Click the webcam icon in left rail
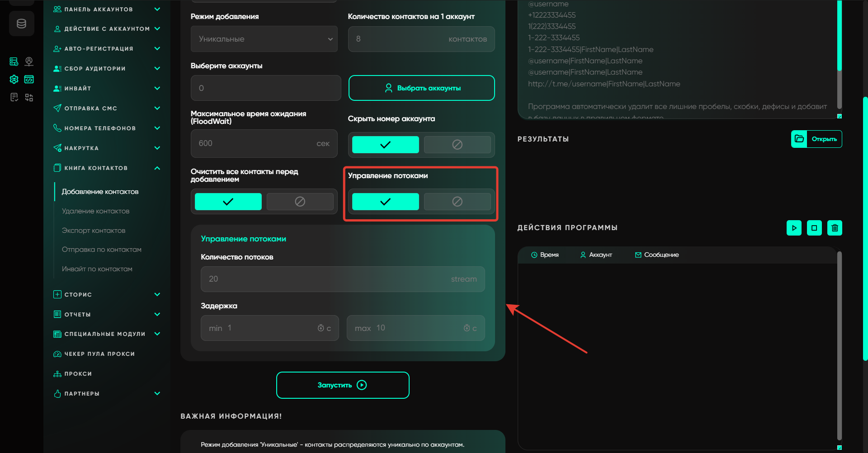868x453 pixels. click(29, 61)
